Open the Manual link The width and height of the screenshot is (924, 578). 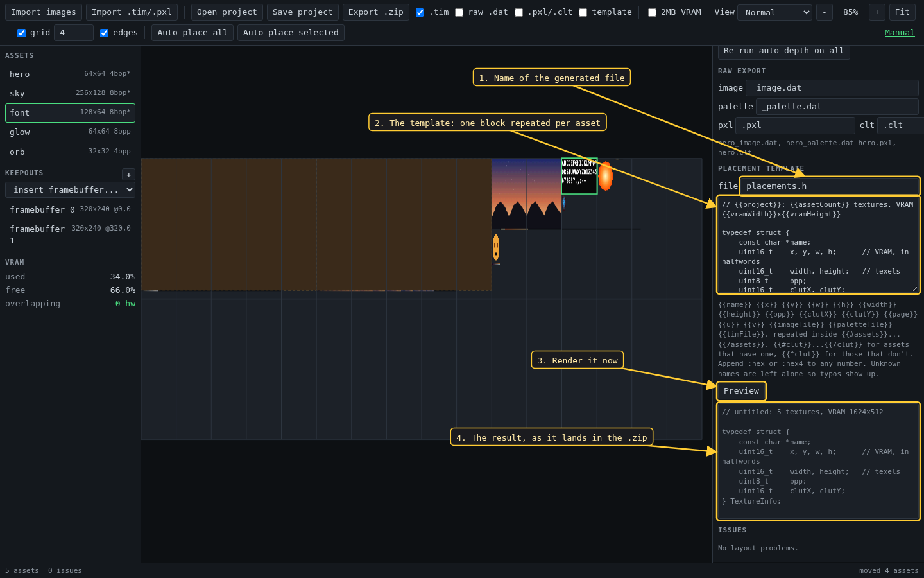(900, 33)
